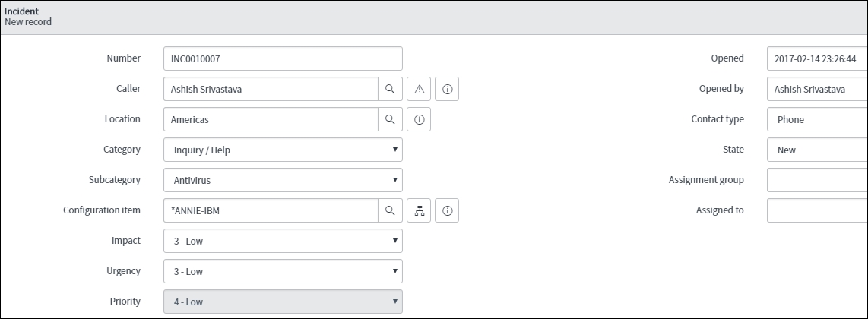Open Caller info preview icon
Image resolution: width=868 pixels, height=319 pixels.
(x=447, y=89)
